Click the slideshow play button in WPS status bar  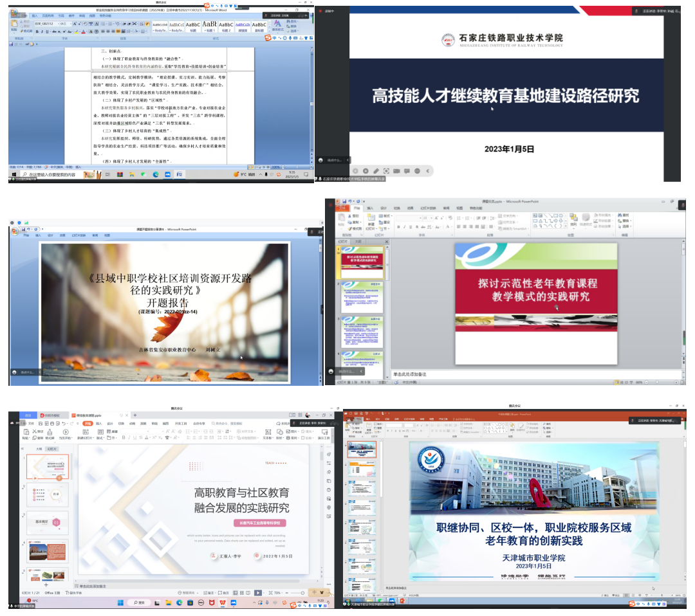(x=257, y=592)
